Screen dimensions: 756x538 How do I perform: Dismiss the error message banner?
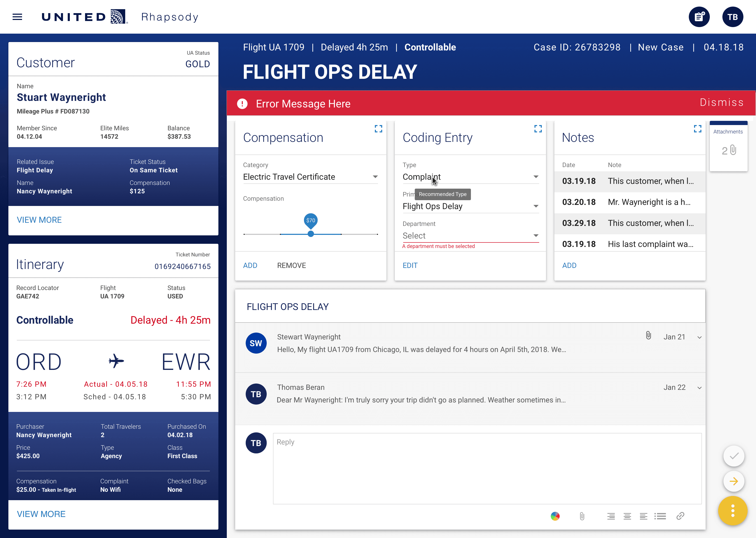722,103
